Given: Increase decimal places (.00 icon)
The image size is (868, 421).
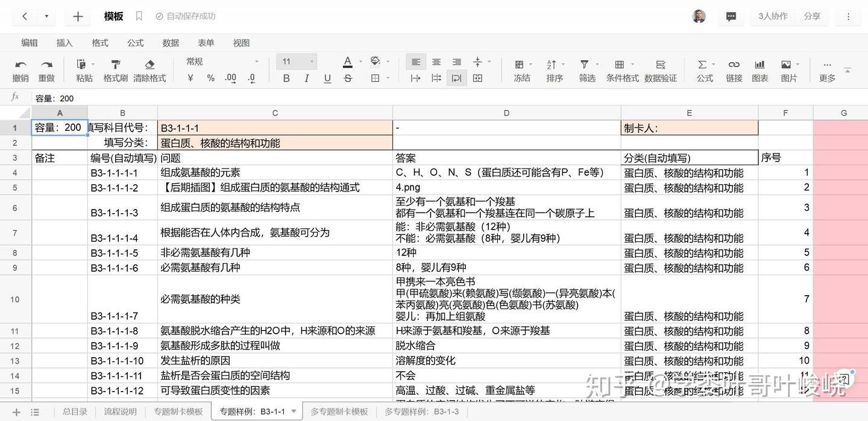Looking at the screenshot, I should pos(230,78).
